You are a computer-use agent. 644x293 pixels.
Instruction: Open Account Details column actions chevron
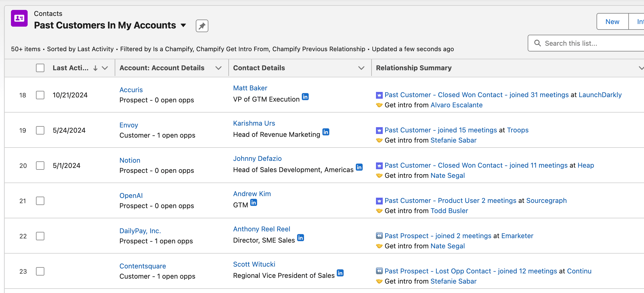[218, 68]
